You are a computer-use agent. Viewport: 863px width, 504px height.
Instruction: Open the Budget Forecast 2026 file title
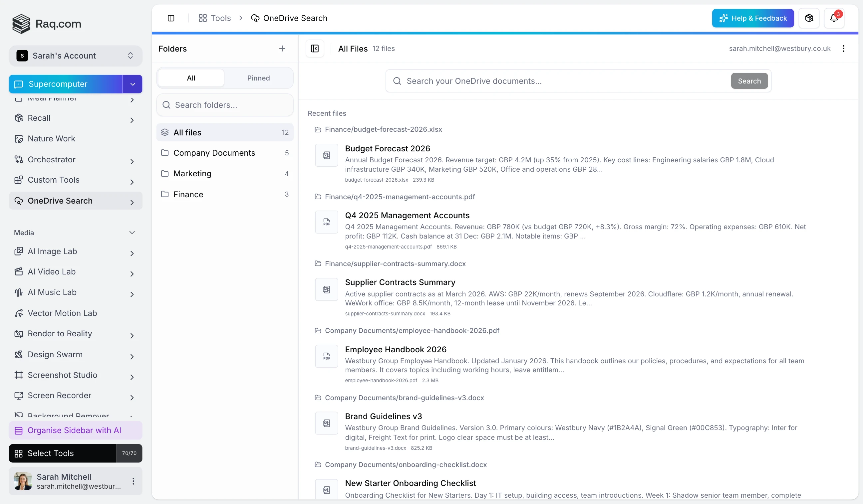click(x=387, y=148)
